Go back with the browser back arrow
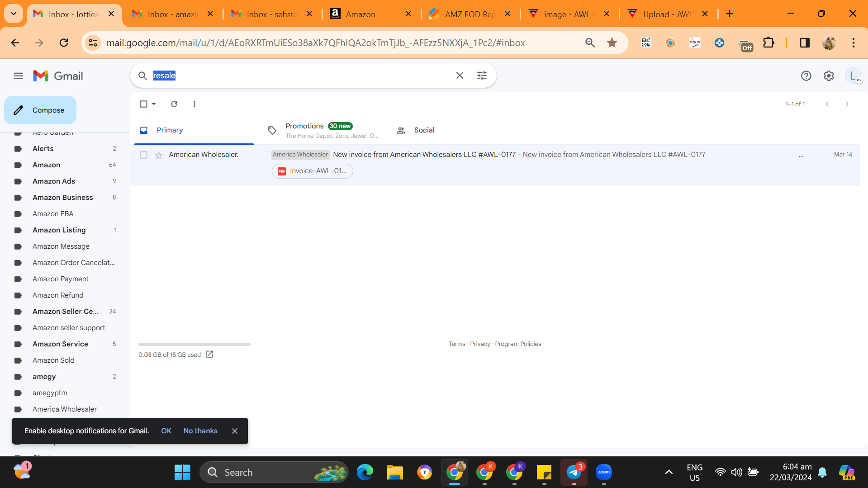This screenshot has height=488, width=868. coord(15,43)
